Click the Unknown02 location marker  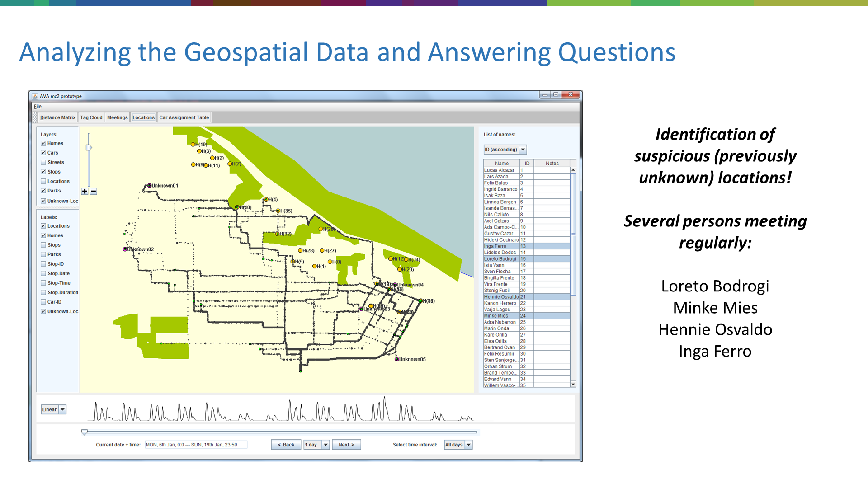(125, 249)
